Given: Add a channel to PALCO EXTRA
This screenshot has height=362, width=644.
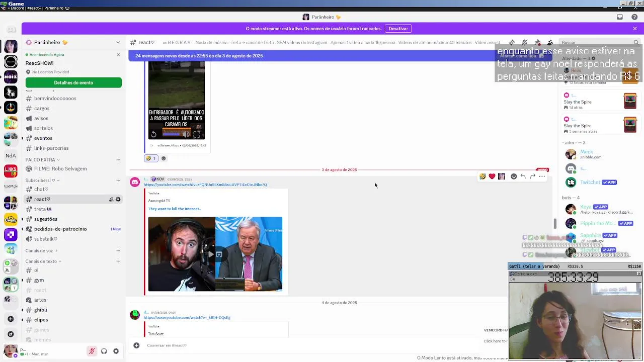Looking at the screenshot, I should 118,160.
